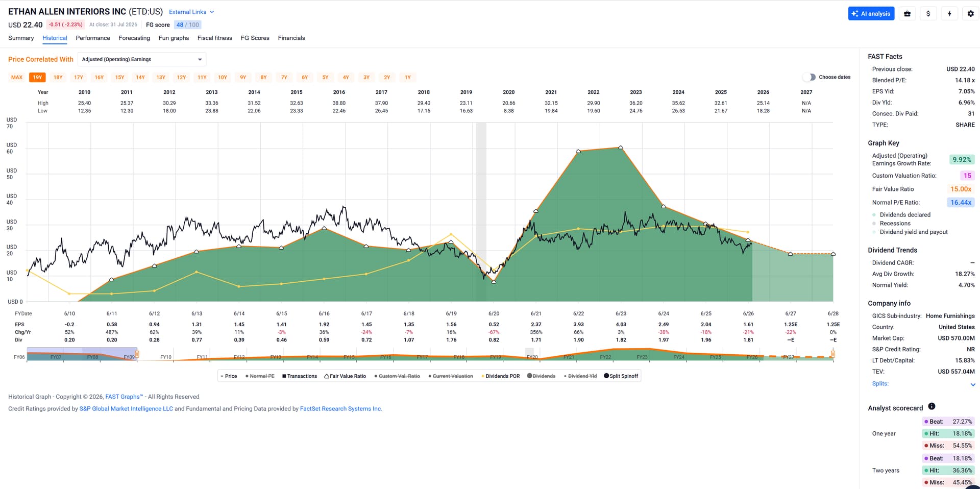Viewport: 980px width, 489px height.
Task: Select the 19Y time range
Action: (37, 78)
